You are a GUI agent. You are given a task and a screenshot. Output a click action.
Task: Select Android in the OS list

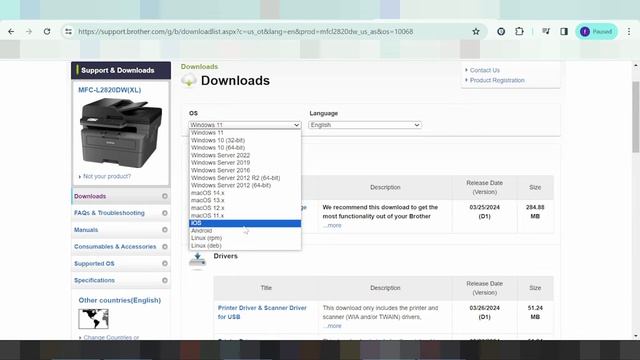[245, 231]
